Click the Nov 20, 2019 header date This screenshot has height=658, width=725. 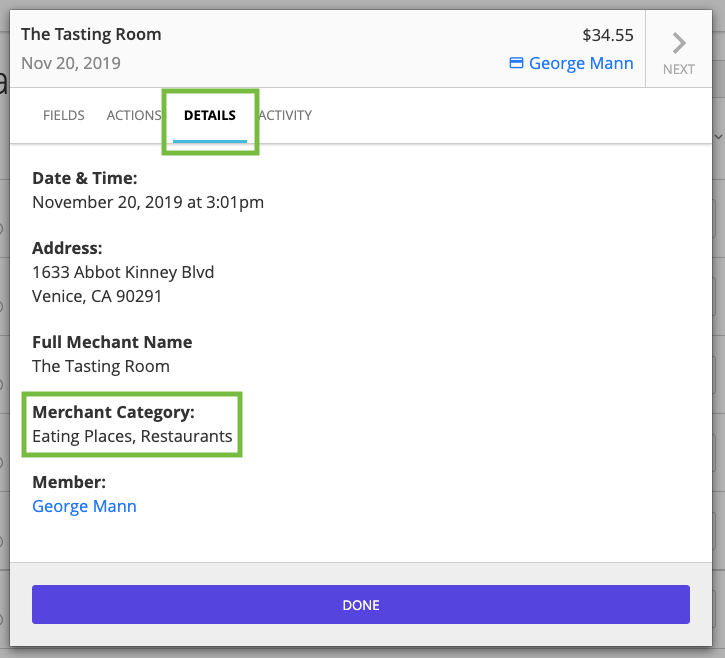(x=71, y=63)
